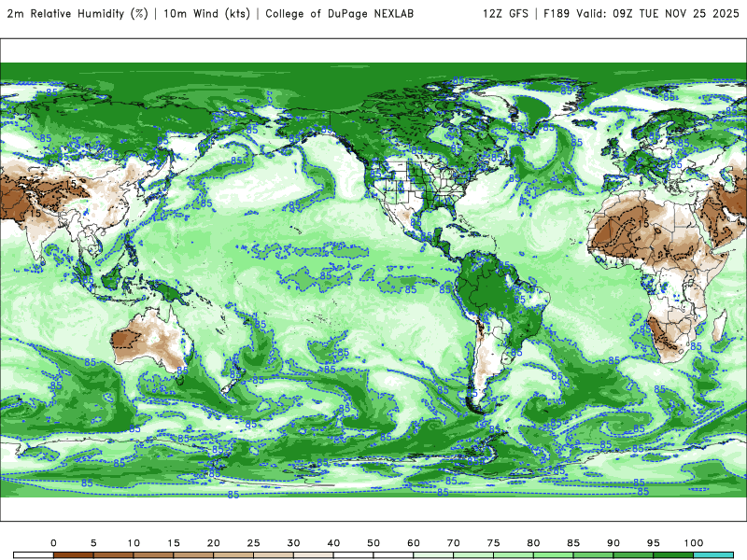Select the green swatch between 85 and 90
This screenshot has width=747, height=560.
click(594, 555)
